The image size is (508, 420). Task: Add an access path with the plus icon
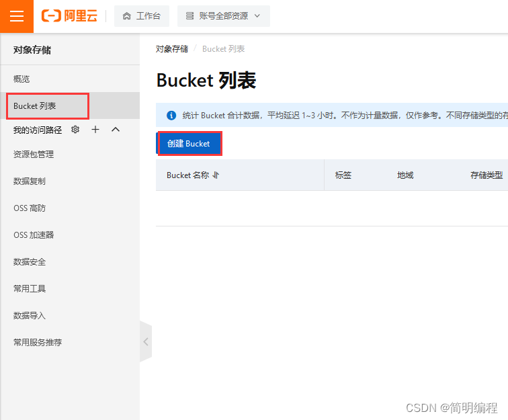click(x=95, y=130)
